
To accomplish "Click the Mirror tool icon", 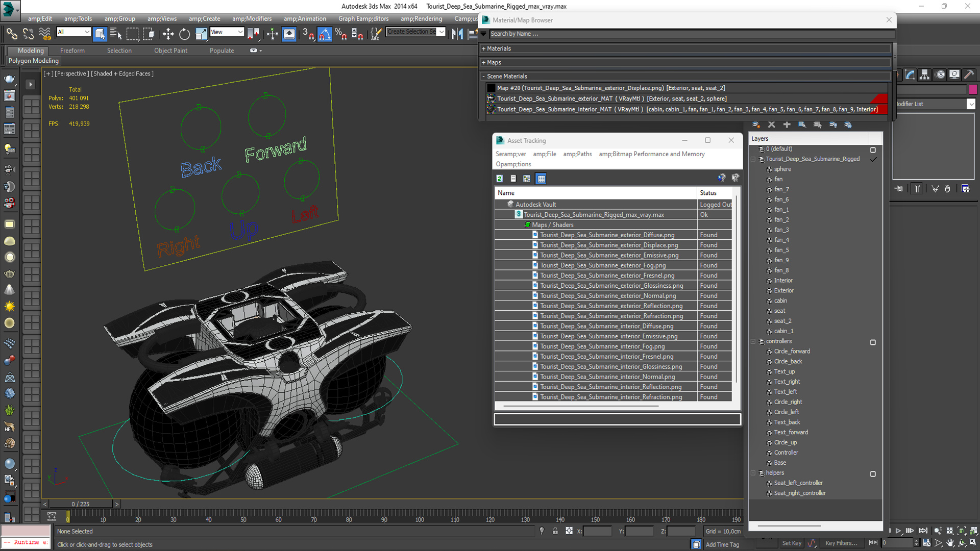I will coord(457,34).
